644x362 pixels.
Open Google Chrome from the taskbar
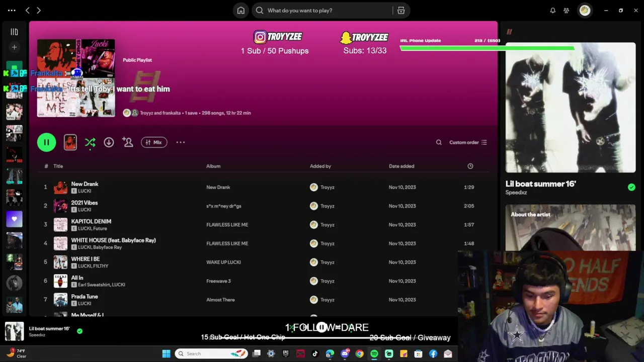pos(359,353)
